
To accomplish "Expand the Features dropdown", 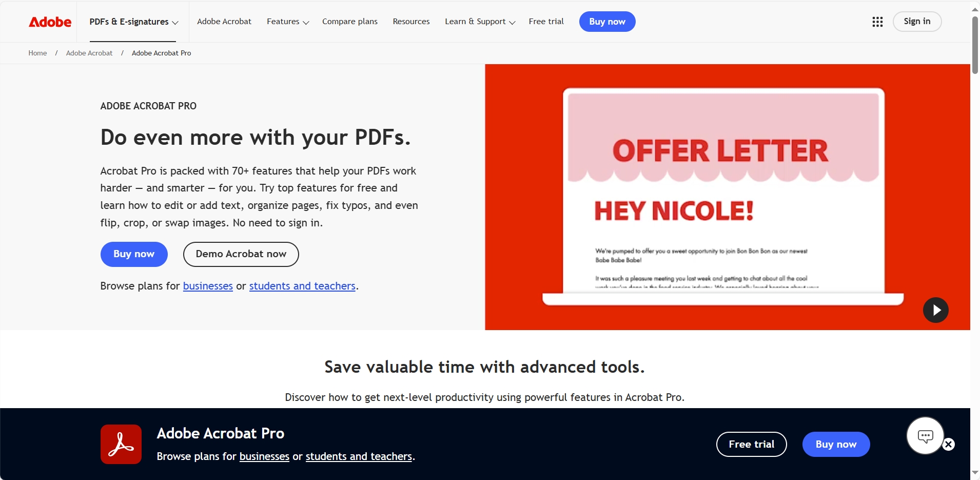I will tap(288, 22).
